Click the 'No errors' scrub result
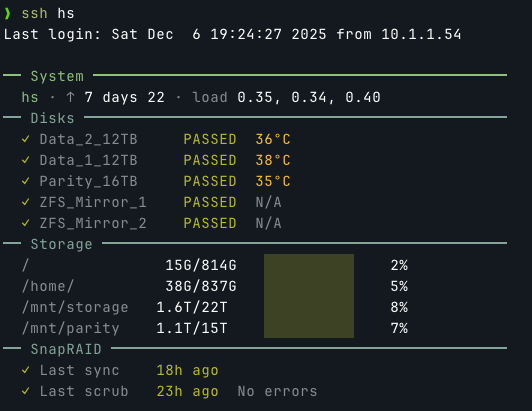The image size is (532, 411). 278,392
